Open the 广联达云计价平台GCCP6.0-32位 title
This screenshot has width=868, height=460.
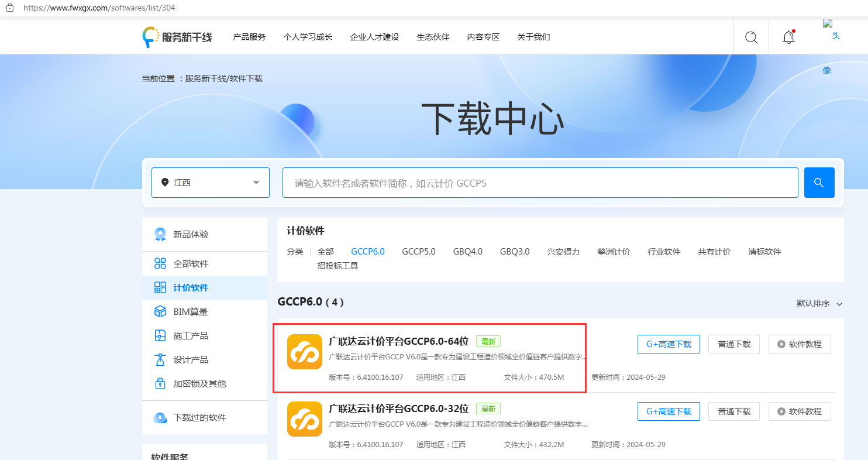pyautogui.click(x=399, y=409)
